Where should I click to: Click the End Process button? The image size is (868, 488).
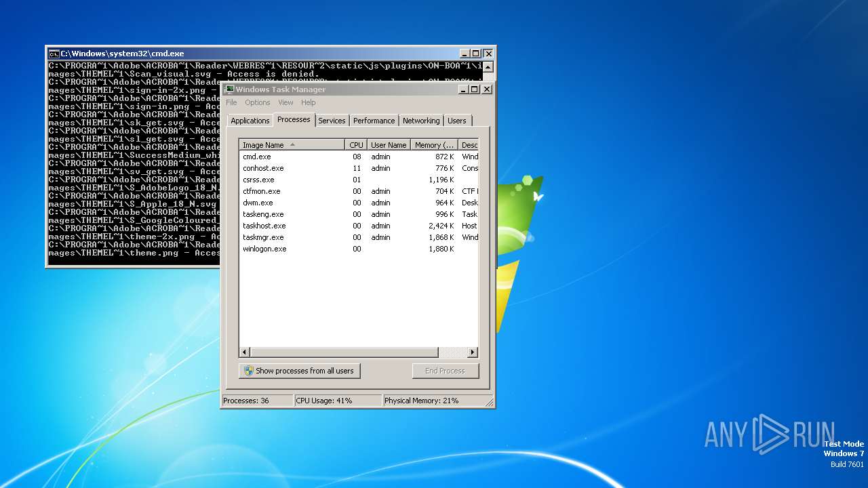click(445, 371)
